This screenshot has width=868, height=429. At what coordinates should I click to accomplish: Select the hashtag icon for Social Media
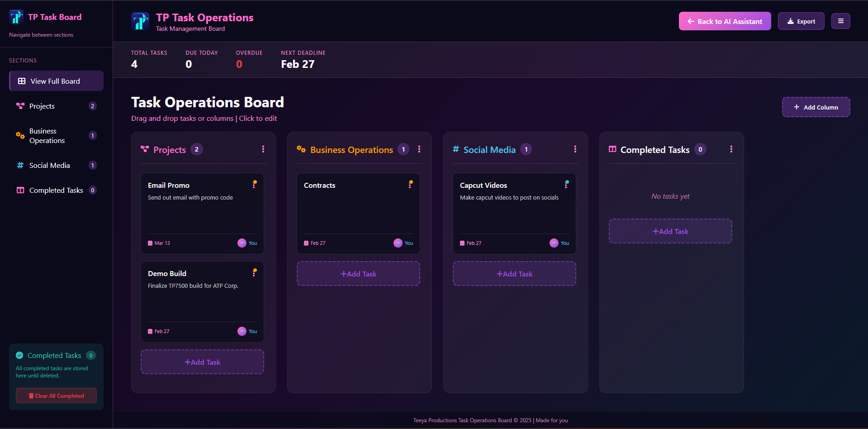click(x=20, y=165)
